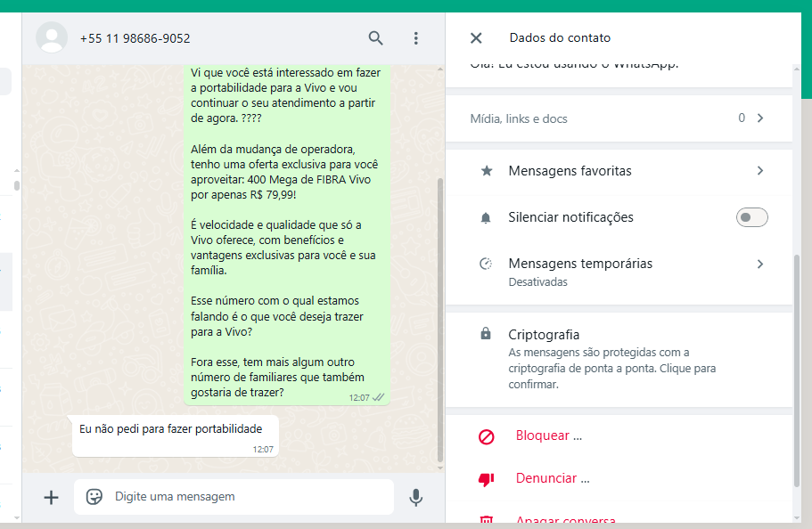Image resolution: width=812 pixels, height=529 pixels.
Task: Click the bell icon beside Silenciar notificações
Action: [486, 217]
